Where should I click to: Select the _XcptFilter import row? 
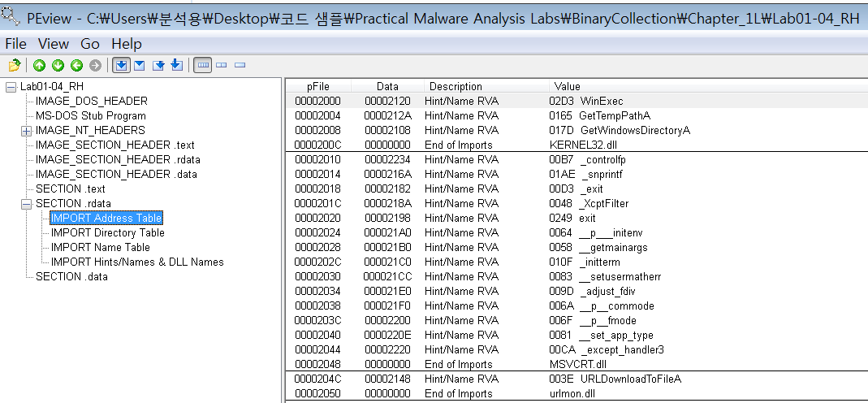(x=577, y=204)
